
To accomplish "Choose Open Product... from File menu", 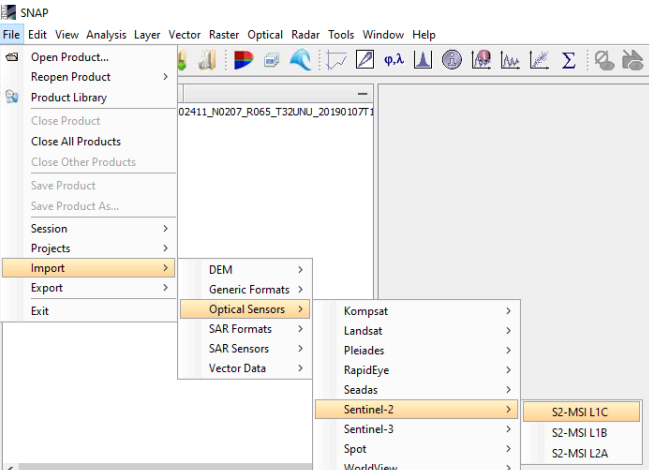I will (89, 57).
